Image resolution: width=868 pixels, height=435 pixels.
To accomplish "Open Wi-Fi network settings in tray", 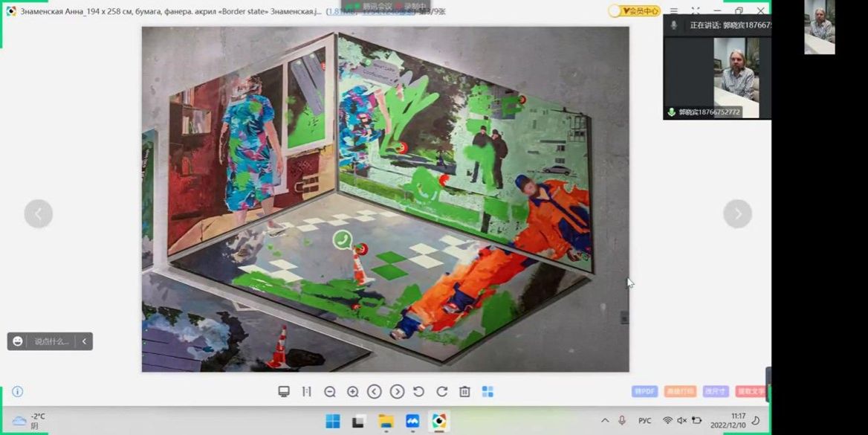I will (667, 421).
